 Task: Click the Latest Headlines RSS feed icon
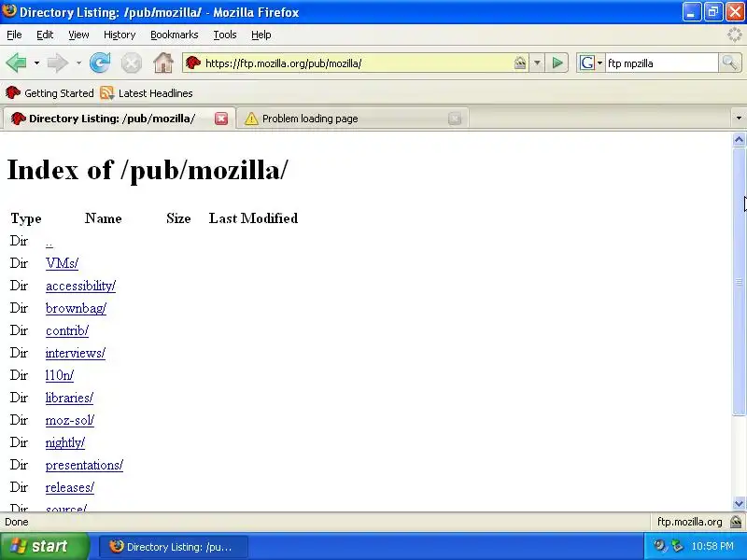coord(107,92)
